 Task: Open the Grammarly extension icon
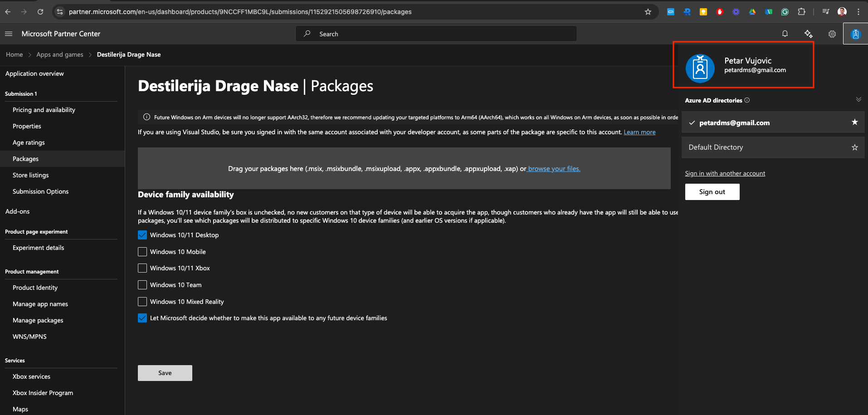click(785, 12)
